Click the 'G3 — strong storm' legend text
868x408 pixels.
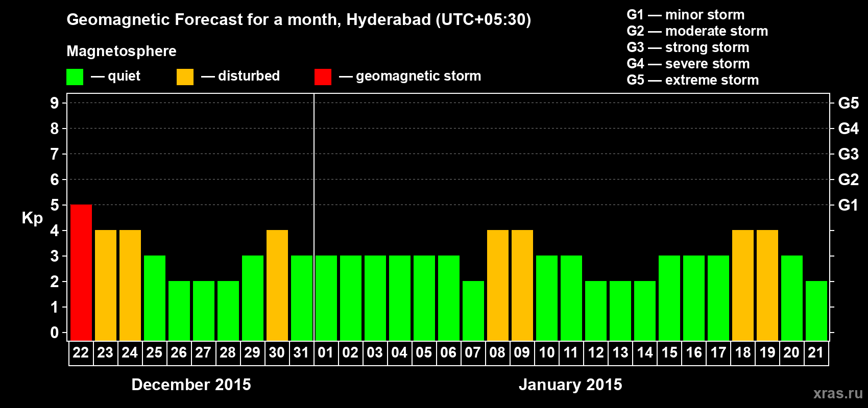tap(688, 47)
